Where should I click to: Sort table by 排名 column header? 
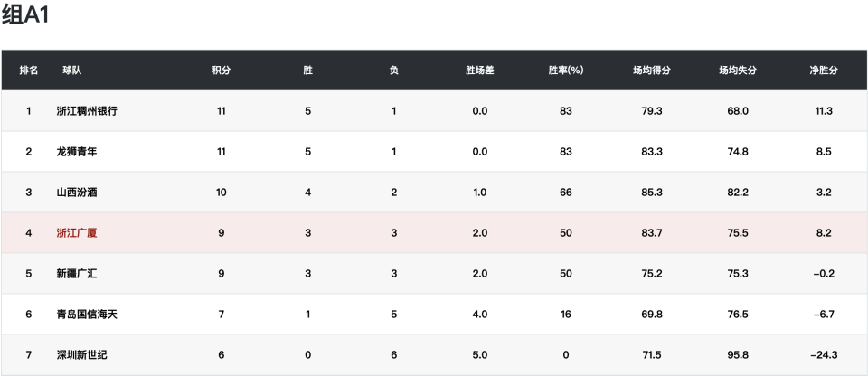[29, 70]
